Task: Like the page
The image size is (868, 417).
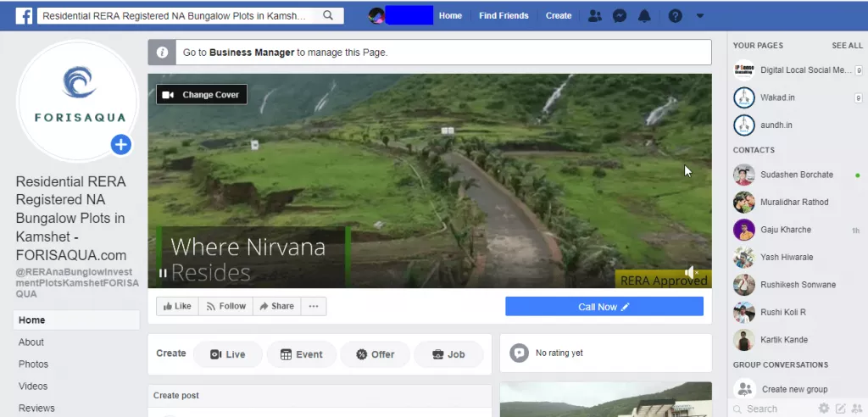Action: [177, 306]
